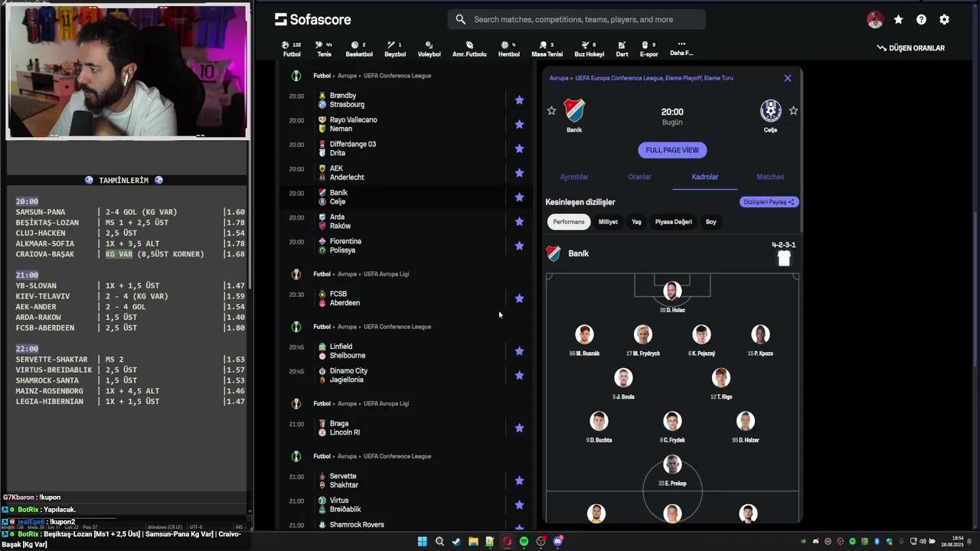This screenshot has height=551, width=980.
Task: Favorite the Baník team in panel
Action: [551, 111]
